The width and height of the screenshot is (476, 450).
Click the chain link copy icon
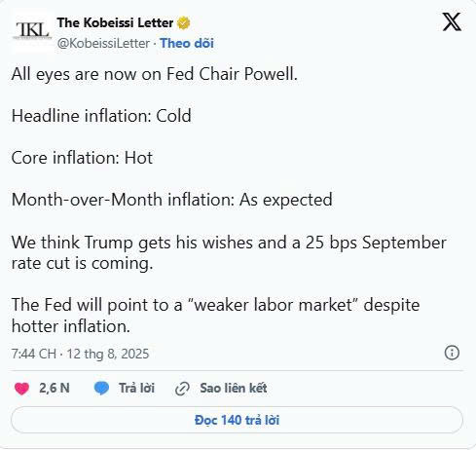(182, 389)
